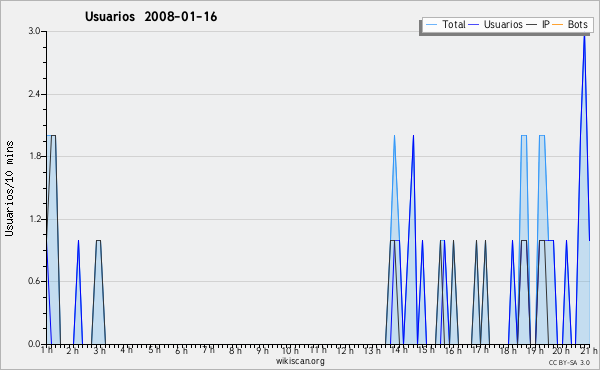
Task: Click the '1.8' y-axis value
Action: (x=34, y=156)
